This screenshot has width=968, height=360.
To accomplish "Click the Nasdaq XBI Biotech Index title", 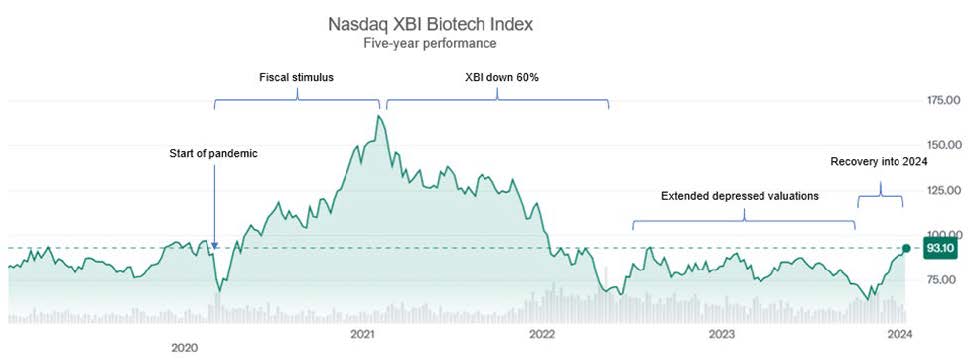I will point(430,25).
